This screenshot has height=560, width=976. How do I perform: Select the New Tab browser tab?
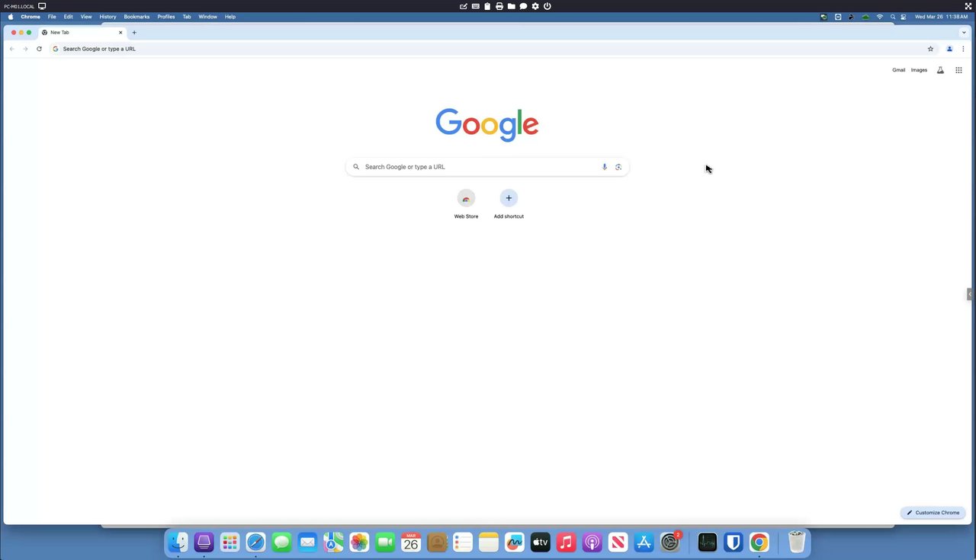click(83, 33)
